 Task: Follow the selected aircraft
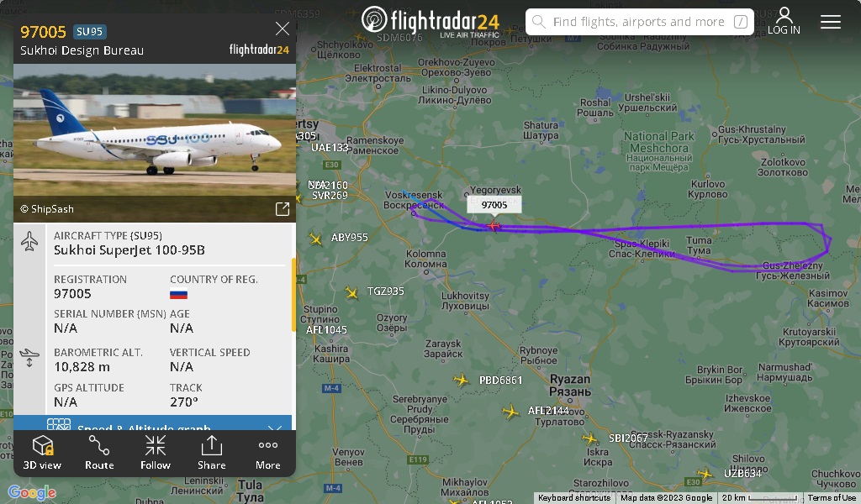tap(156, 453)
